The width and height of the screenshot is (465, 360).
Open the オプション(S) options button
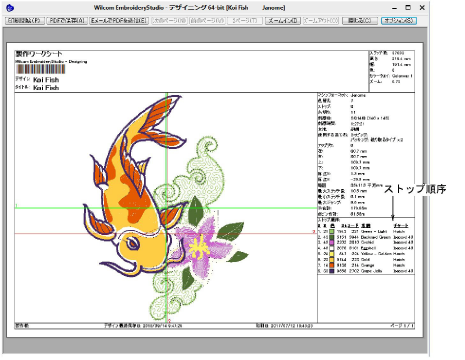[x=399, y=21]
